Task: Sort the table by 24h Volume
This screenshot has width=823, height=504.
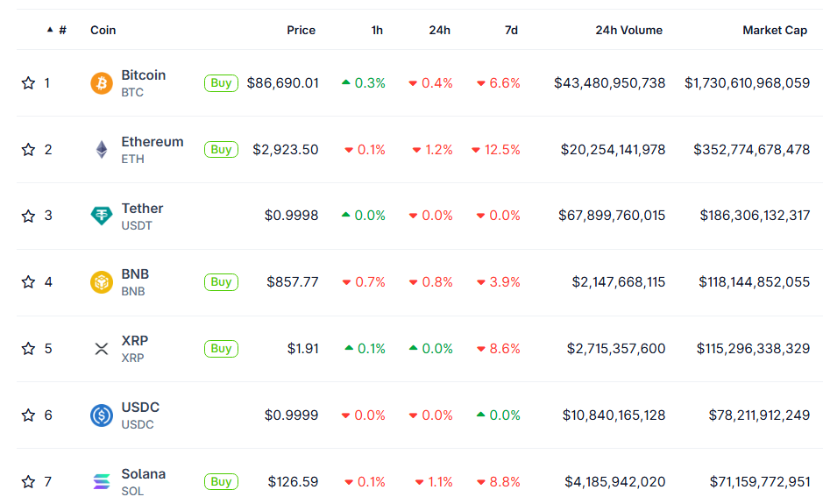Action: click(628, 30)
